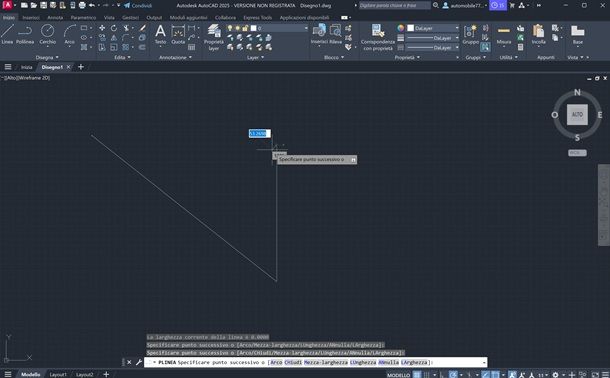Click the MODELLO status bar button
Image resolution: width=610 pixels, height=378 pixels.
pos(398,375)
